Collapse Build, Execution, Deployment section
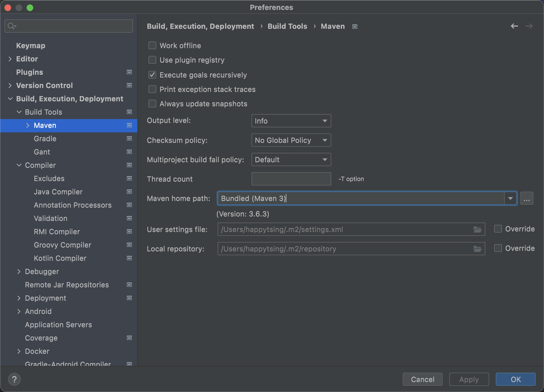The image size is (544, 392). (10, 99)
